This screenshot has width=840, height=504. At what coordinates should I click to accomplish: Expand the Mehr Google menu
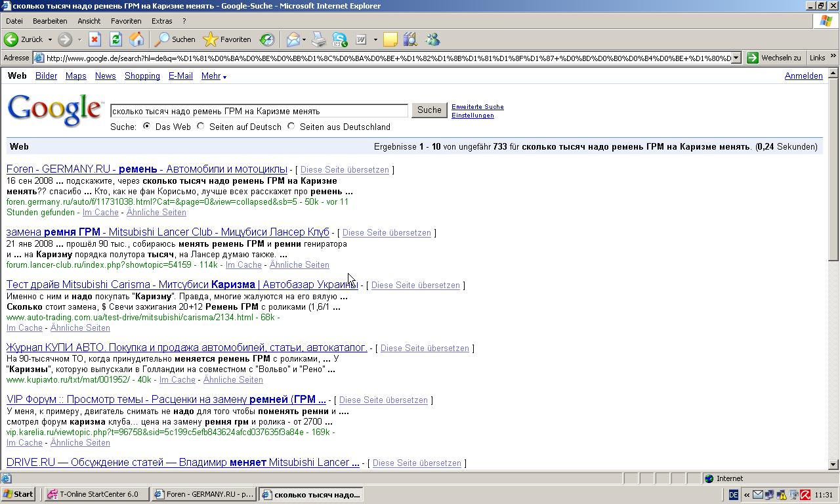213,76
